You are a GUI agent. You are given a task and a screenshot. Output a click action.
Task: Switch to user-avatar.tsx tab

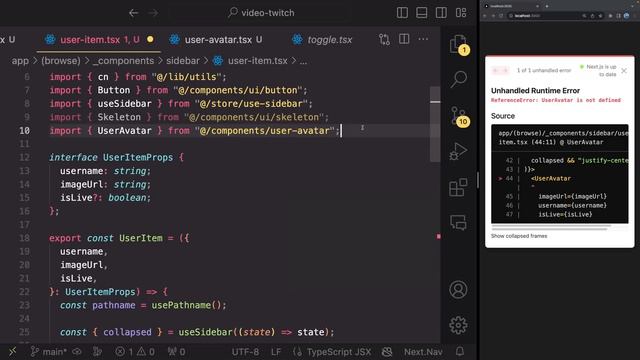coord(218,40)
